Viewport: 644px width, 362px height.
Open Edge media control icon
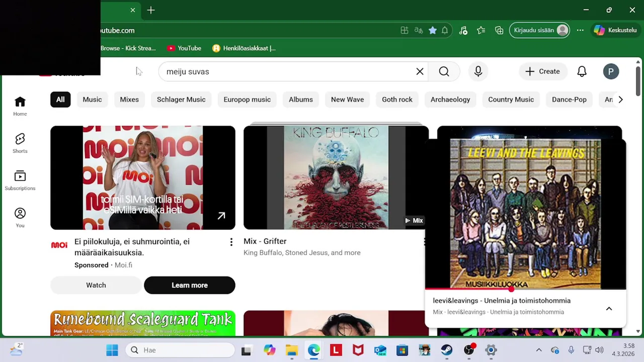tap(463, 30)
